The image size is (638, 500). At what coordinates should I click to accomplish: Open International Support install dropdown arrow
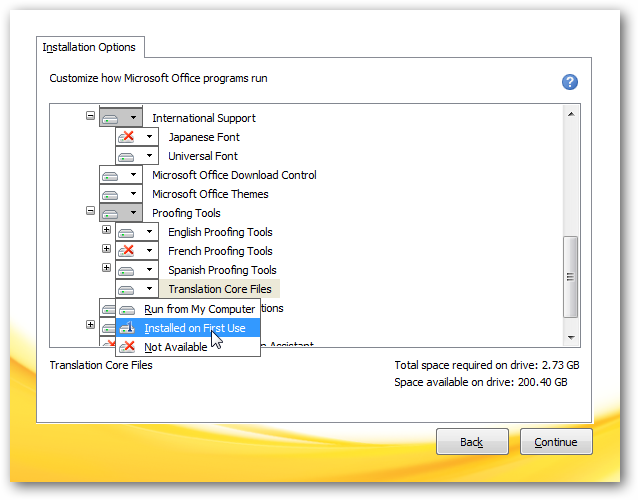coord(133,118)
